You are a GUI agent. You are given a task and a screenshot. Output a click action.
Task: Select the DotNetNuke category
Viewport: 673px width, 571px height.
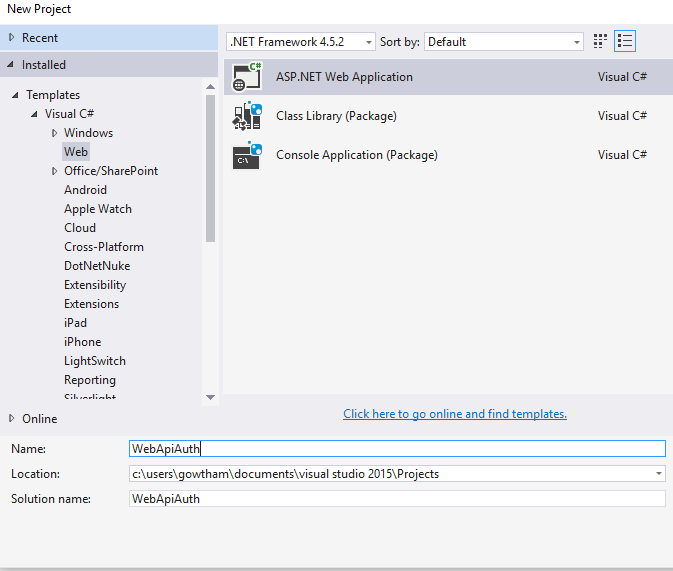coord(97,266)
